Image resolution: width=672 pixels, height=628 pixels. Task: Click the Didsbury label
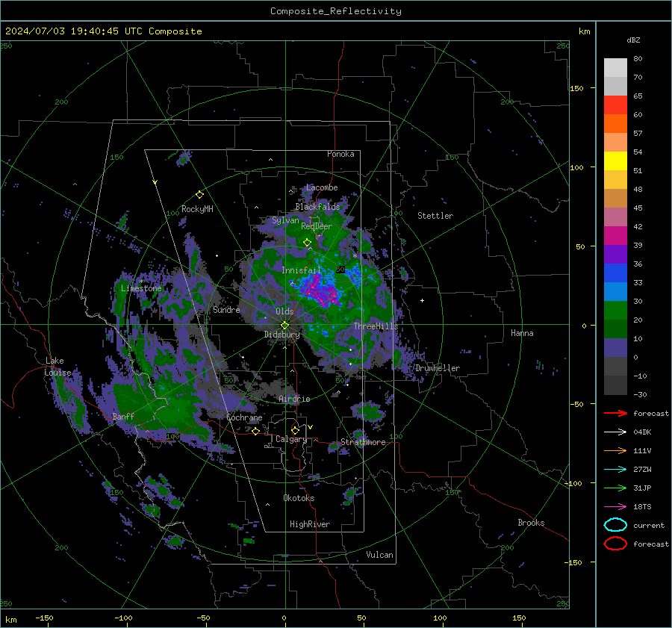(x=281, y=335)
